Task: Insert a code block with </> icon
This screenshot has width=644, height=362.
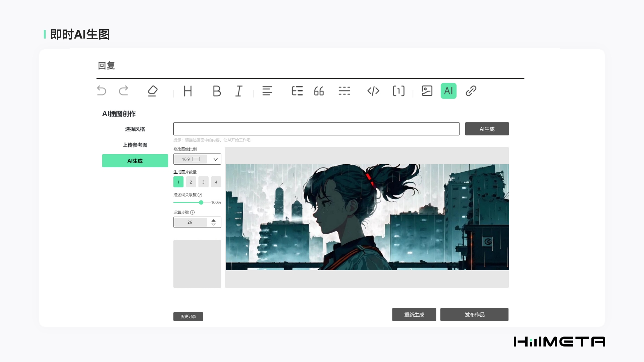Action: (x=373, y=91)
